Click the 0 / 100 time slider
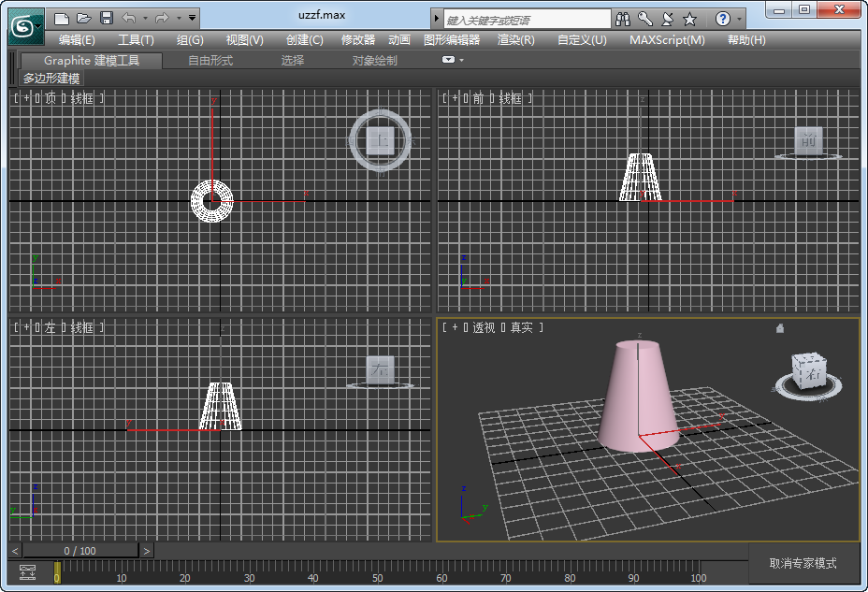The width and height of the screenshot is (868, 592). [80, 551]
